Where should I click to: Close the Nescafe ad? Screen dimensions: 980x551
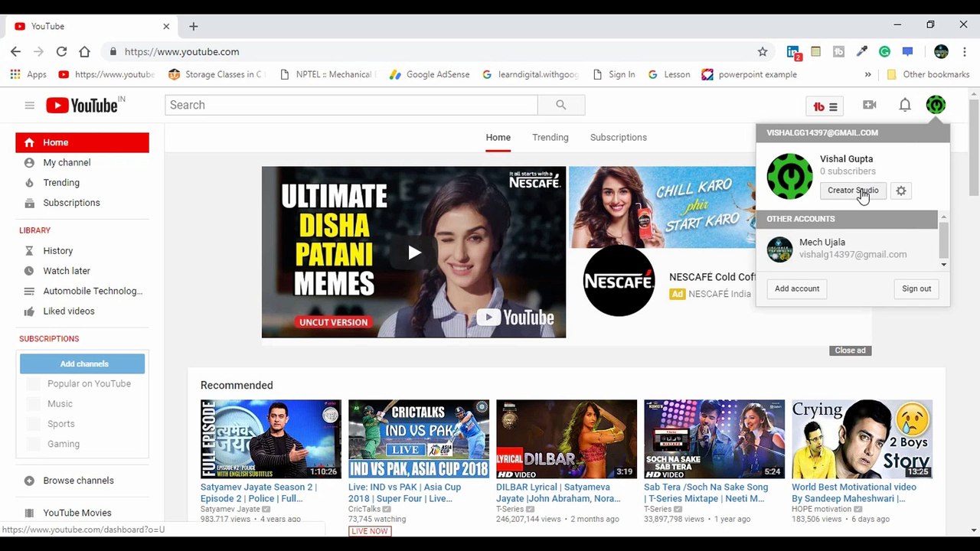click(850, 350)
